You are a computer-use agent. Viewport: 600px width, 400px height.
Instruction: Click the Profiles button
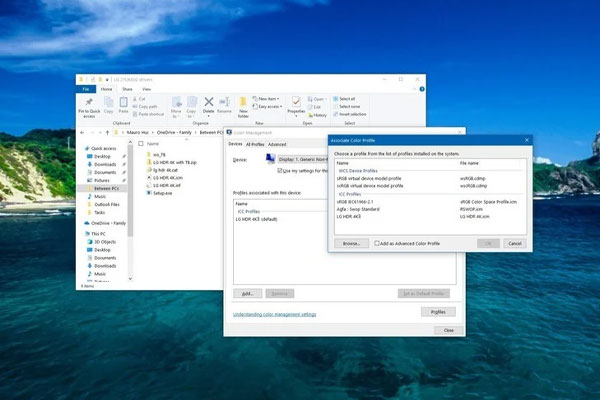click(x=438, y=312)
